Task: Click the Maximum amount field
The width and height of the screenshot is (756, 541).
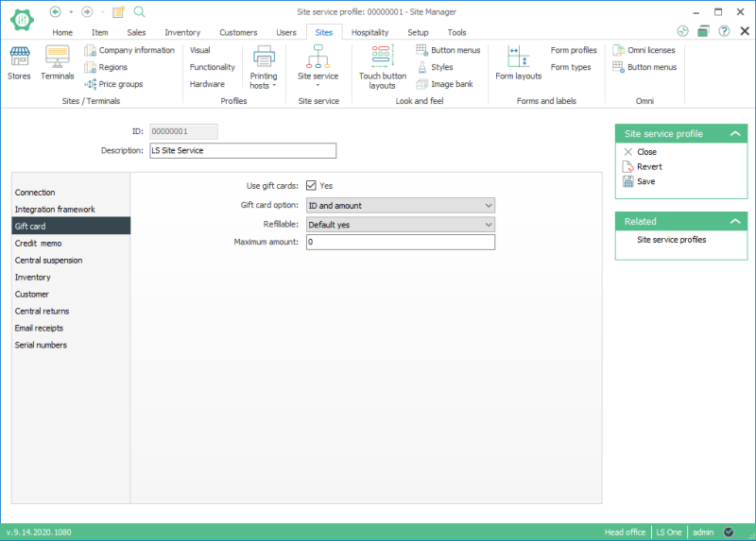Action: pos(401,242)
